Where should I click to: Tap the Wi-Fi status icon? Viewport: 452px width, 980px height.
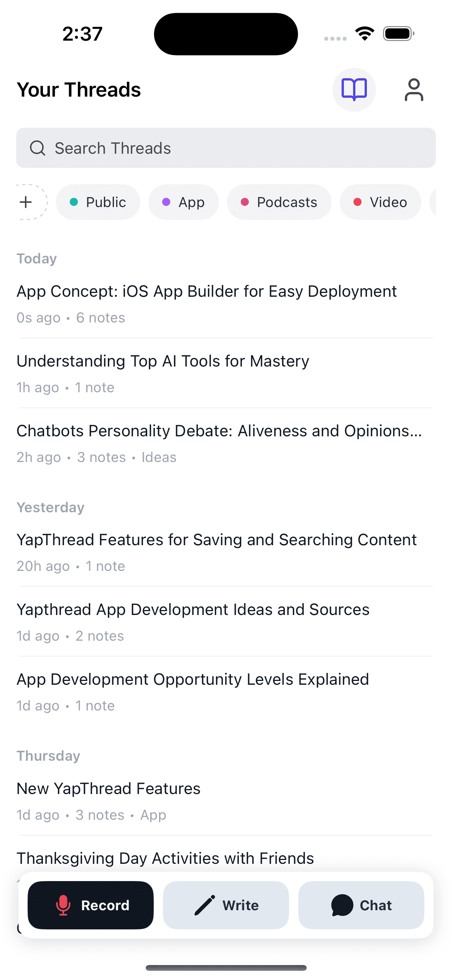(365, 34)
